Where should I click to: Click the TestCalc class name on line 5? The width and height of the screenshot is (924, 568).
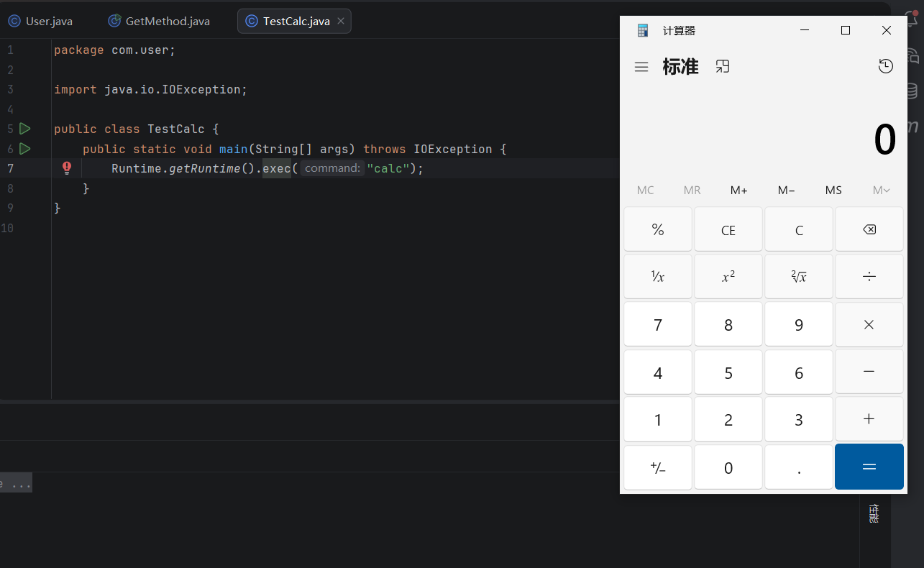click(176, 129)
